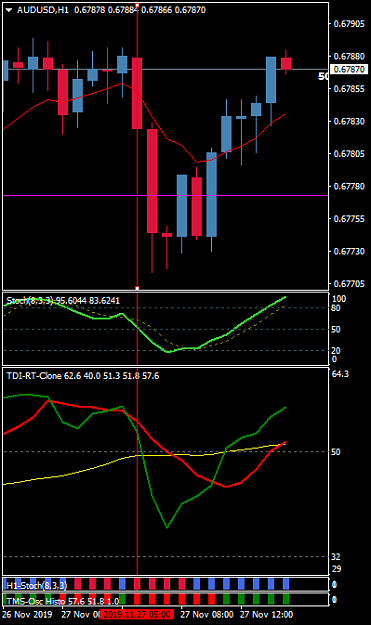Click the top handle of the red vertical line

tap(137, 5)
